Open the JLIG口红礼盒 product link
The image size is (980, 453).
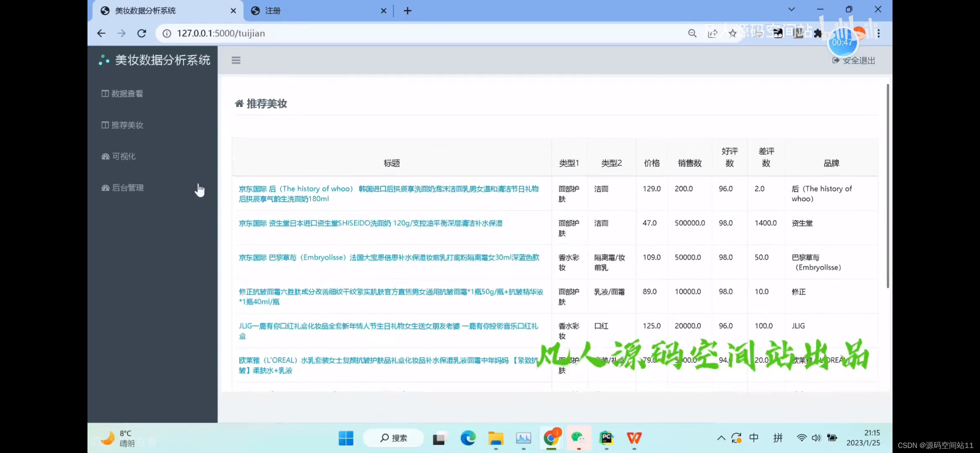[388, 326]
